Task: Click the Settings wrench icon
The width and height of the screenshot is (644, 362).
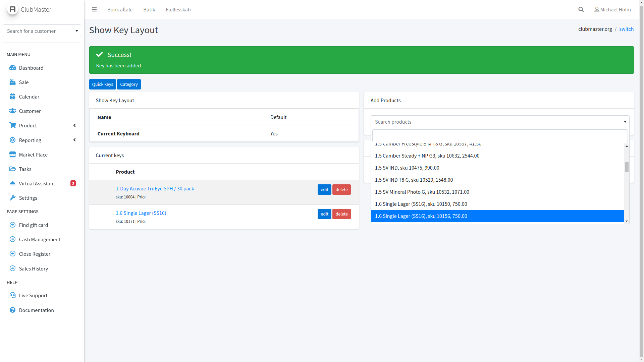Action: [13, 198]
